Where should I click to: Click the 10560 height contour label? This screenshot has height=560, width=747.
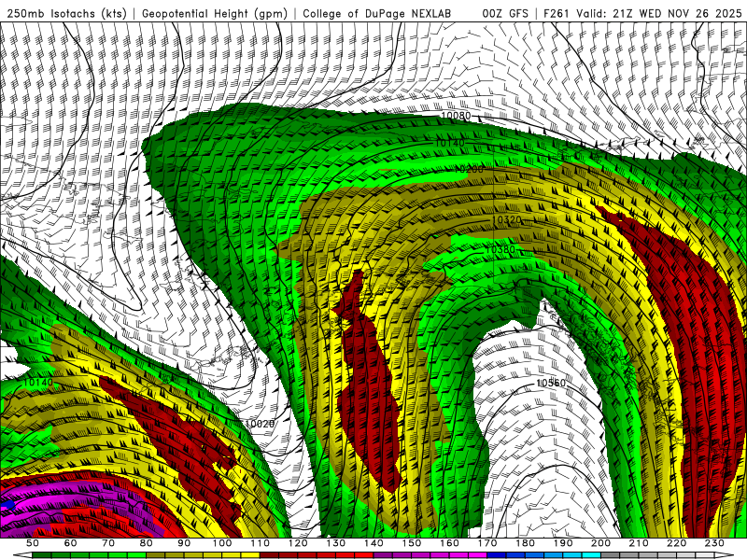click(x=551, y=383)
